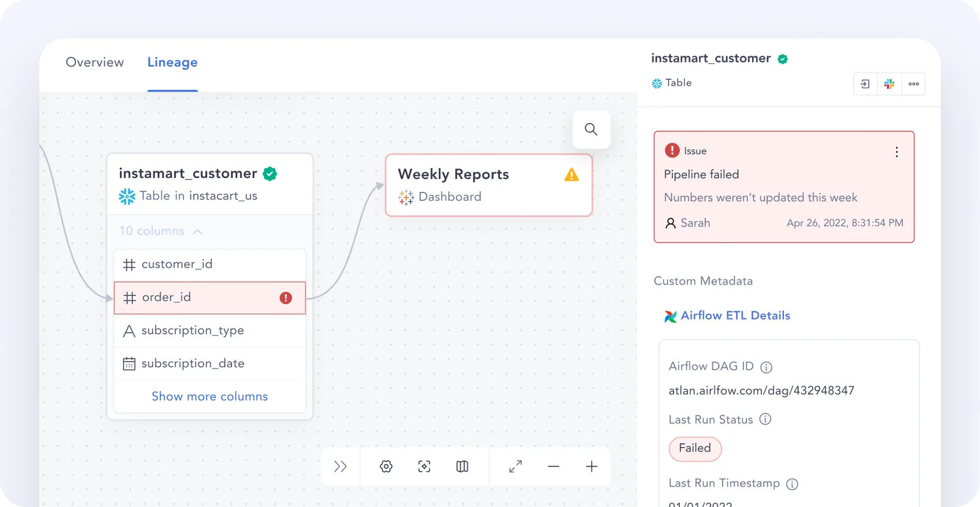Image resolution: width=980 pixels, height=507 pixels.
Task: Select the Weekly Reports dashboard node
Action: pos(489,185)
